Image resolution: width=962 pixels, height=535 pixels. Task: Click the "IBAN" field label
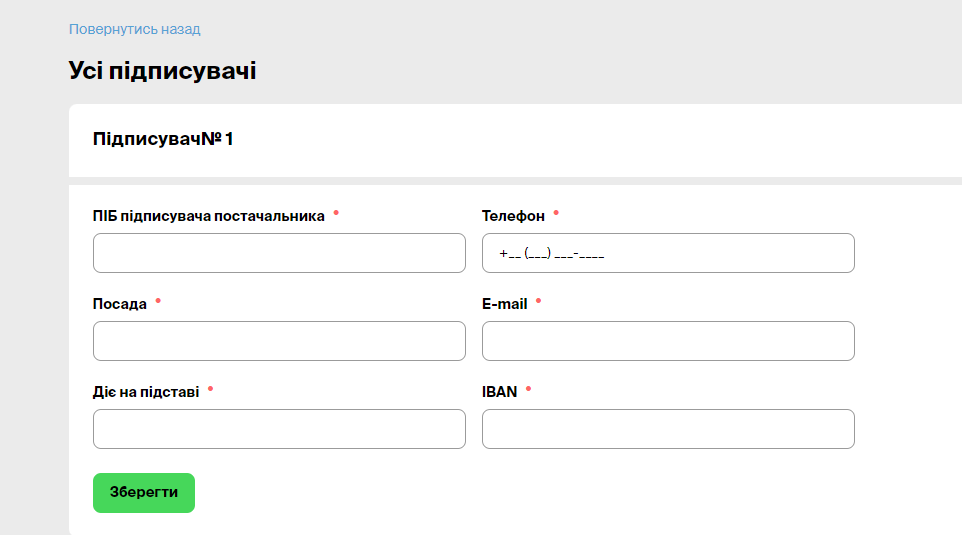tap(499, 392)
